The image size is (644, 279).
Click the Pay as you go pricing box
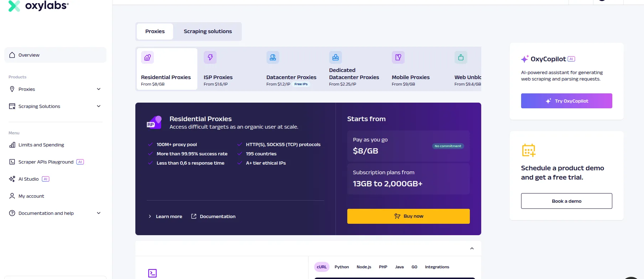409,146
